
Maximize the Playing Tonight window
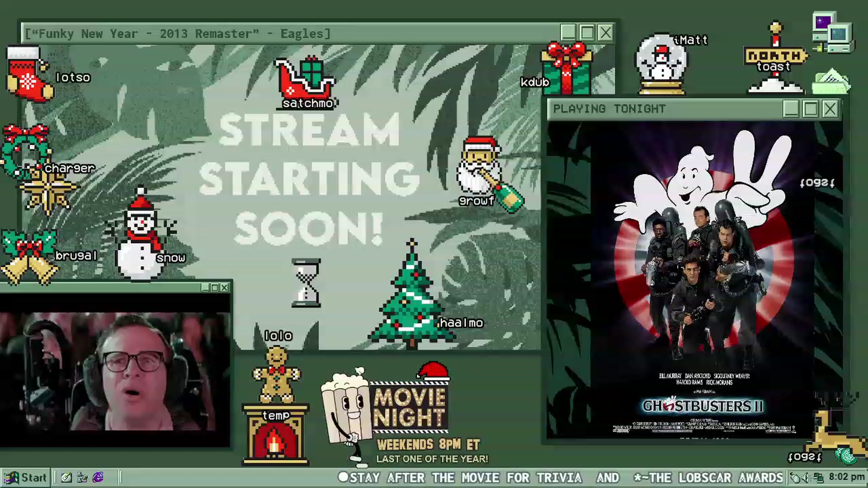(811, 109)
